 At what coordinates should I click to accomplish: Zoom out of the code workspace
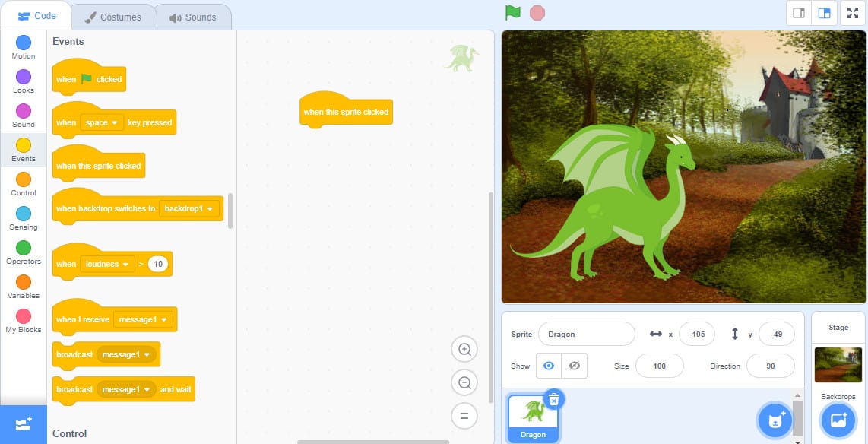pyautogui.click(x=464, y=382)
